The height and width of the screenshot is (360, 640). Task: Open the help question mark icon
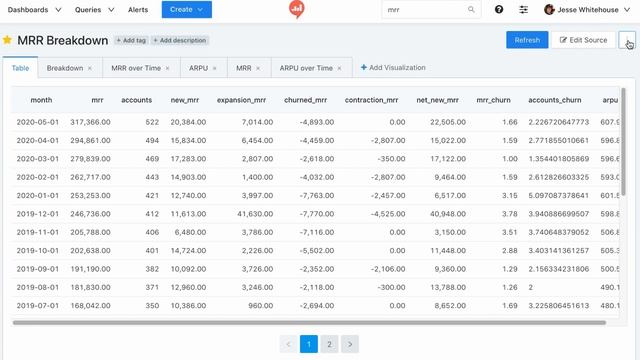tap(499, 9)
